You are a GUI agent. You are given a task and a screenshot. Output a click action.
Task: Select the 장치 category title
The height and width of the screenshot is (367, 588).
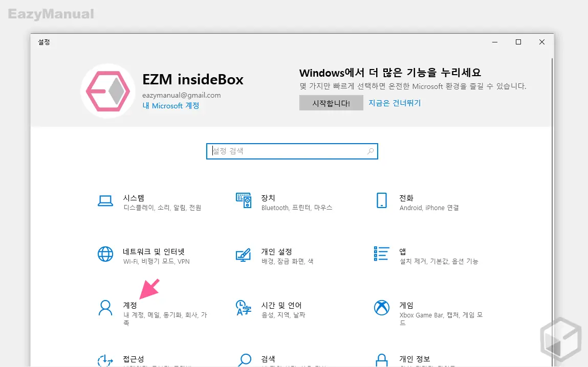point(268,198)
